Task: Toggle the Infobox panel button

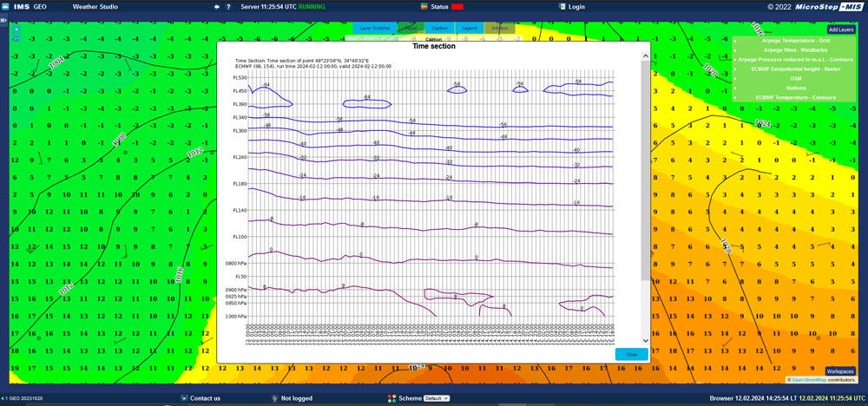Action: pyautogui.click(x=499, y=28)
